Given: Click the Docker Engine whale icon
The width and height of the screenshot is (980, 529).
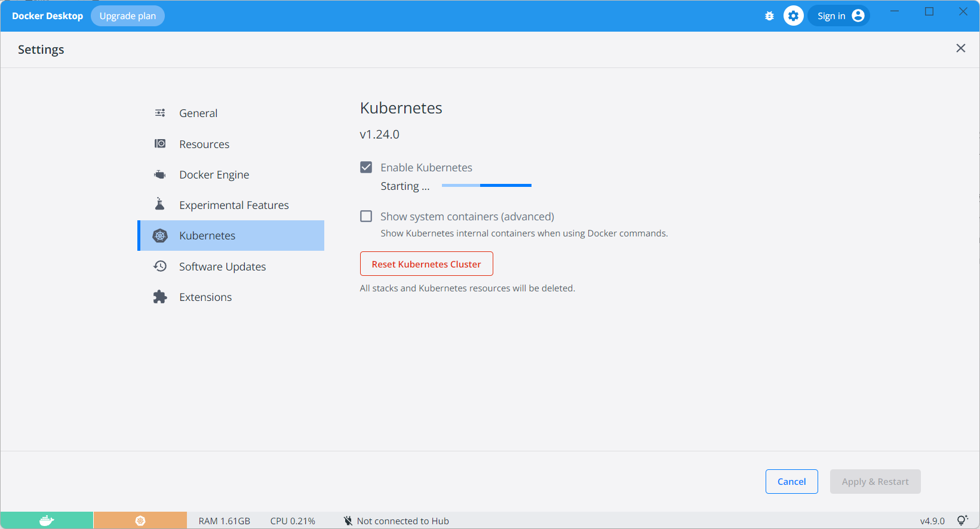Looking at the screenshot, I should point(160,174).
